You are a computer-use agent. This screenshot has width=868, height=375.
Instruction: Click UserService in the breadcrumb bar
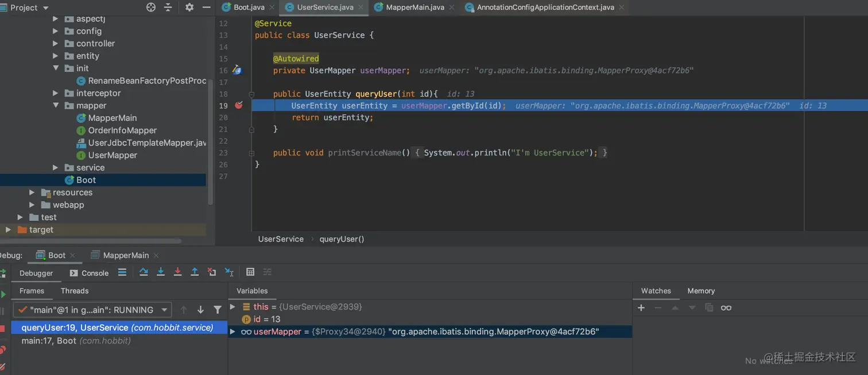281,239
